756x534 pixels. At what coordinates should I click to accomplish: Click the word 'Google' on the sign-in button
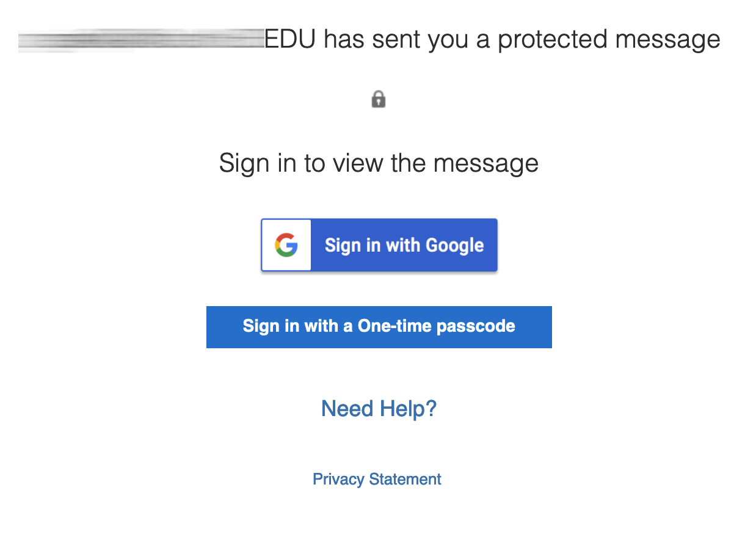click(x=454, y=246)
